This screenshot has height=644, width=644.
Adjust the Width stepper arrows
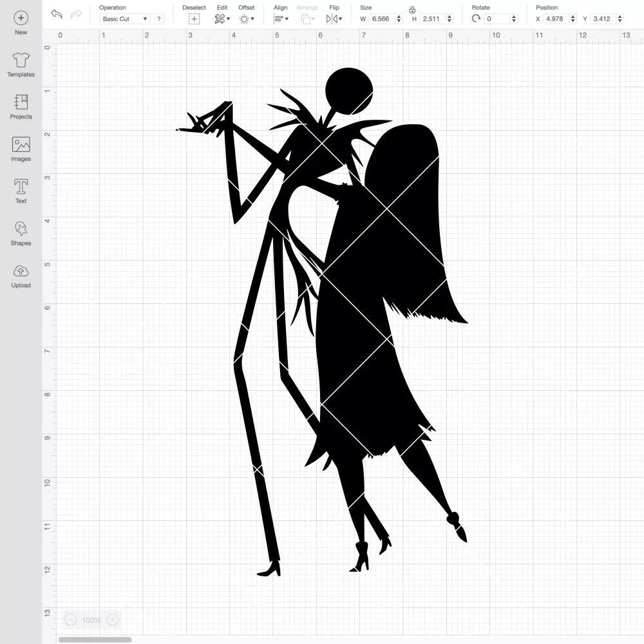pos(399,19)
